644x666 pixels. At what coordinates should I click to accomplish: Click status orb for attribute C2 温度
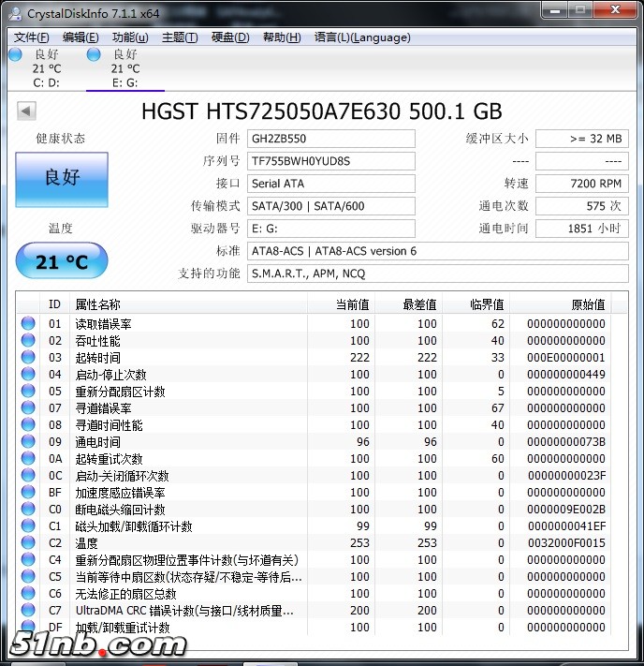point(28,543)
